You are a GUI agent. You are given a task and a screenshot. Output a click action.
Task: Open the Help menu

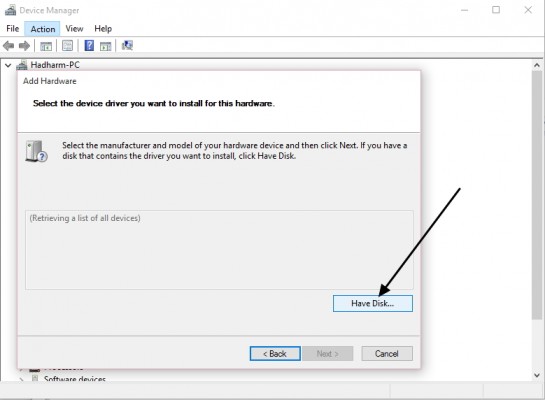click(103, 28)
